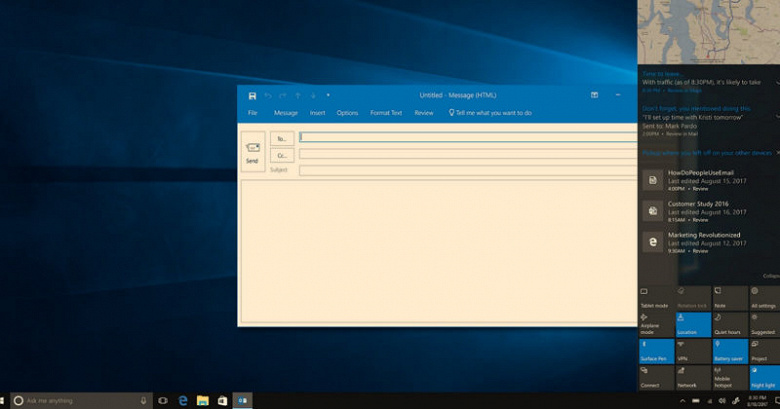Screen dimensions: 780x409
Task: Click the Cortana microphone icon
Action: pos(144,400)
